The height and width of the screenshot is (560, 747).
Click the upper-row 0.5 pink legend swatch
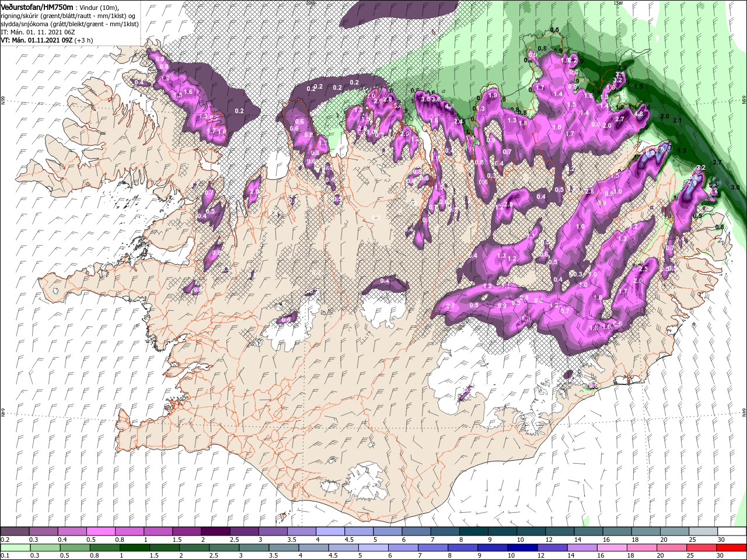click(100, 531)
